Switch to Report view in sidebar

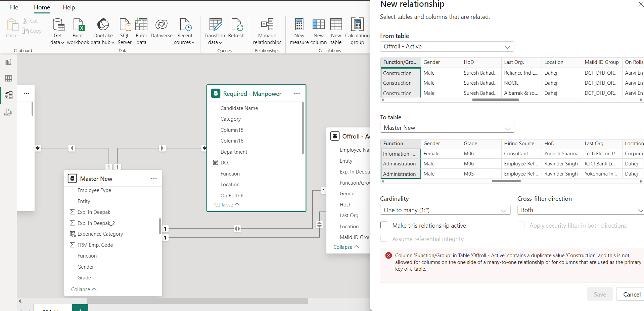(x=8, y=62)
